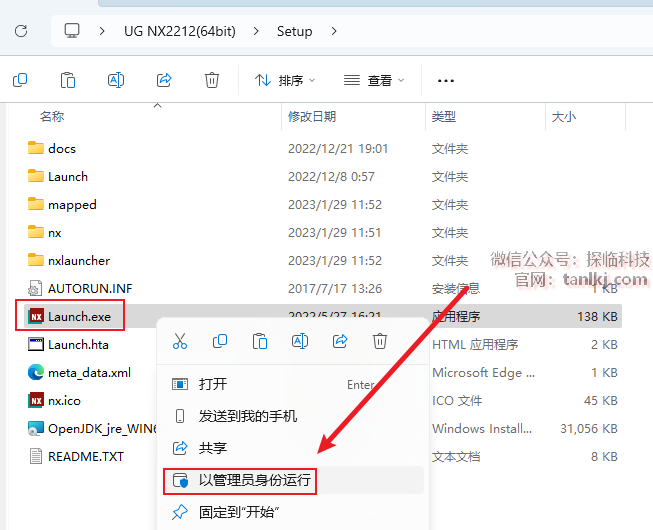This screenshot has height=530, width=653.
Task: Click the cut scissors icon in context menu
Action: 180,342
